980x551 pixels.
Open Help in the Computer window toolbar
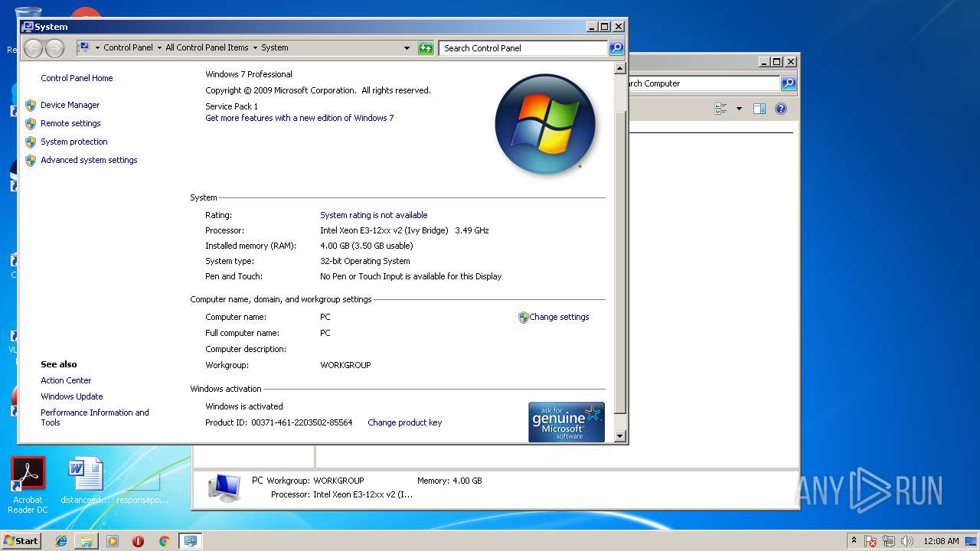coord(781,109)
